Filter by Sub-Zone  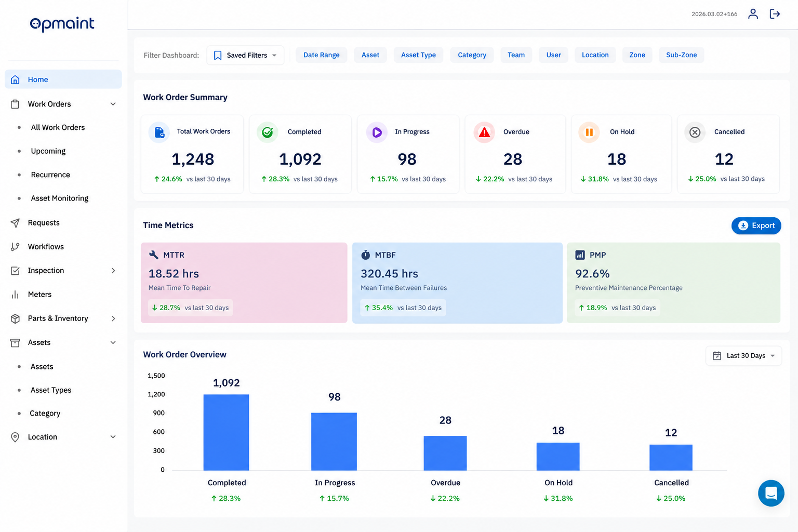pos(681,55)
